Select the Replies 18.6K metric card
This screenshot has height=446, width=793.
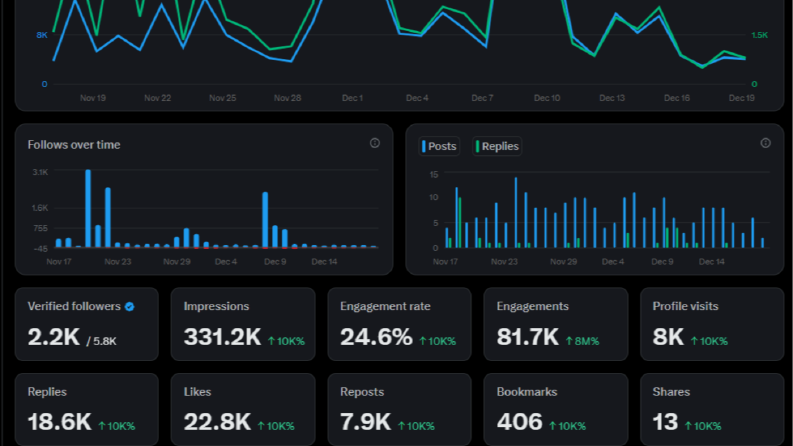(x=86, y=410)
